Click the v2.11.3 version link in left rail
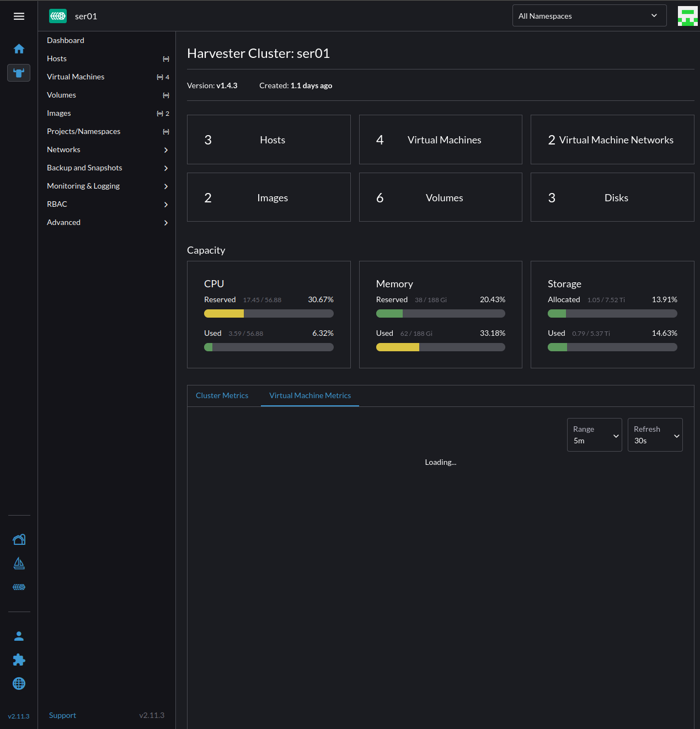The width and height of the screenshot is (700, 729). pyautogui.click(x=19, y=716)
